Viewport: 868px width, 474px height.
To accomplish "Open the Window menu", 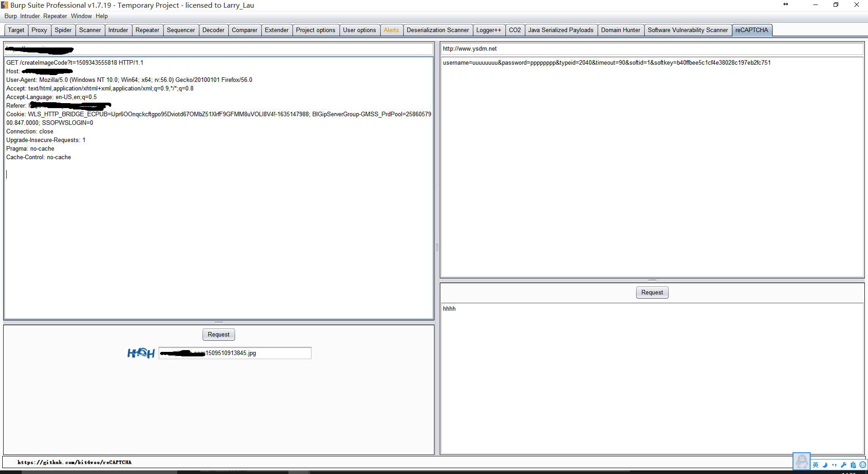I will tap(81, 16).
